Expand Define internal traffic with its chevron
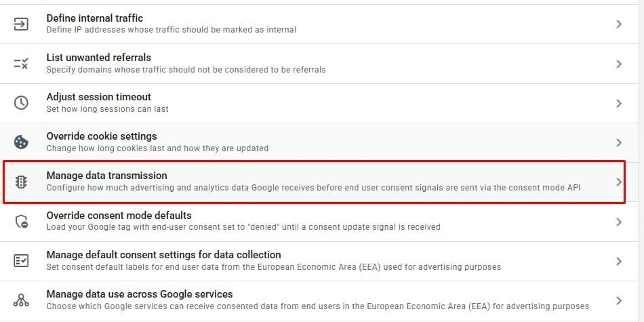The height and width of the screenshot is (322, 644). pyautogui.click(x=619, y=24)
